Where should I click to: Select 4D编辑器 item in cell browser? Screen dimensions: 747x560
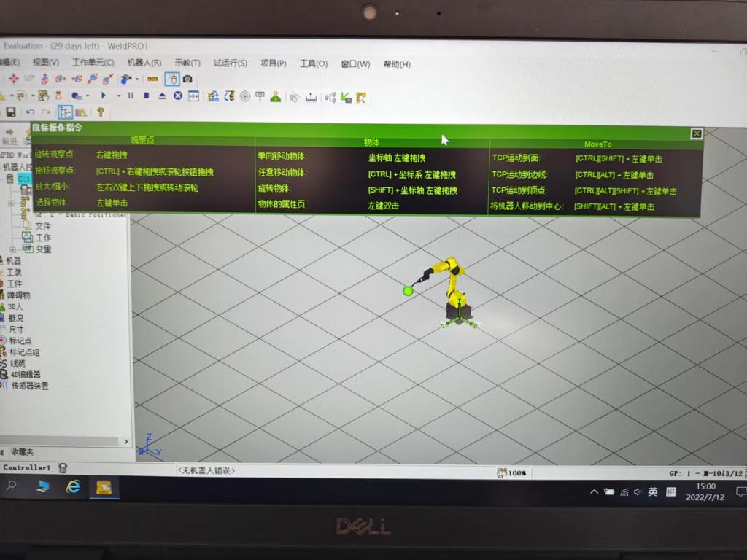pyautogui.click(x=25, y=374)
